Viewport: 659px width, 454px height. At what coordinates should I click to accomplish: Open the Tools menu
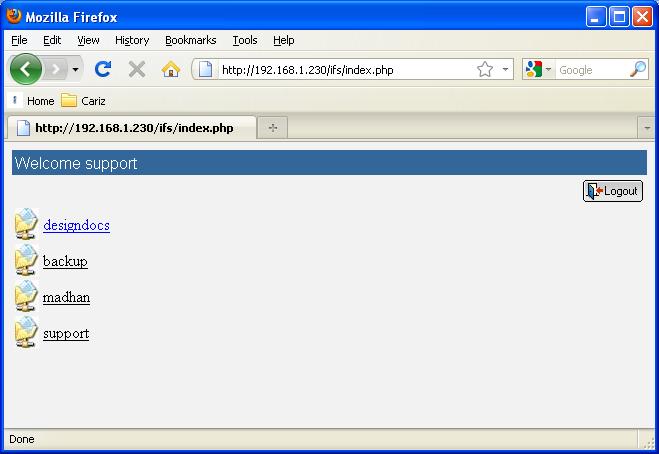click(245, 40)
